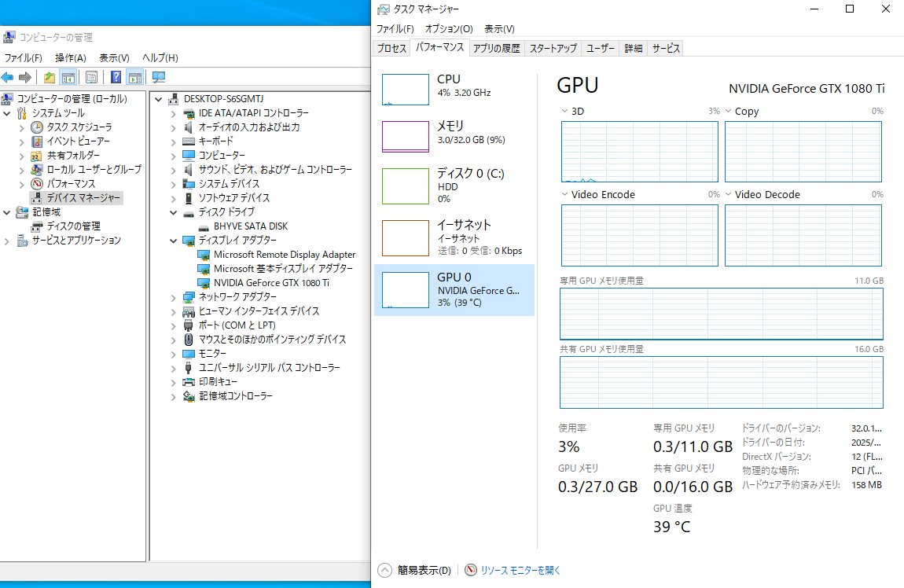The height and width of the screenshot is (588, 904).
Task: Expand the ネットワーク アダプター node
Action: (174, 297)
